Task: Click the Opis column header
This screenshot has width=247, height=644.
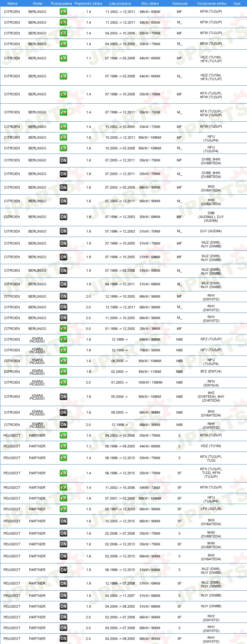Action: [237, 3]
